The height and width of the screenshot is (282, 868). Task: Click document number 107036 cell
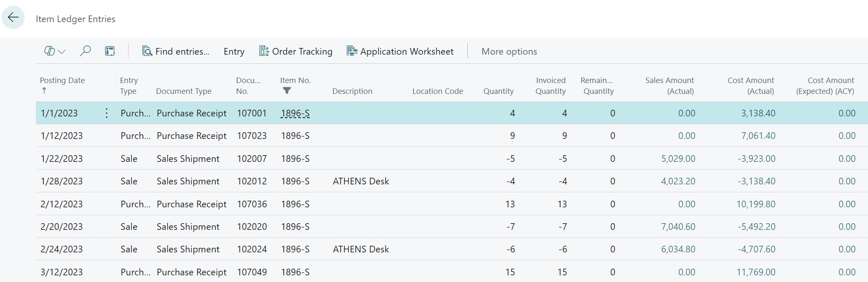(x=252, y=204)
